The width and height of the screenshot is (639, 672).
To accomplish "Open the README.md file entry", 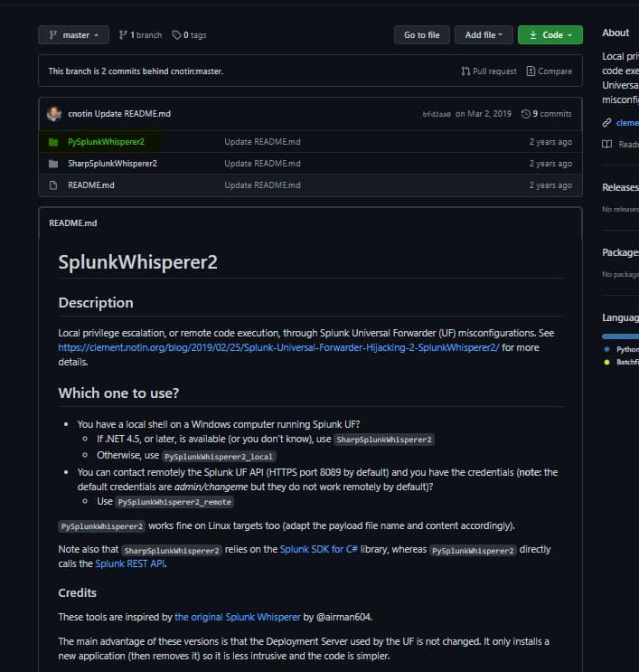I will [x=90, y=185].
